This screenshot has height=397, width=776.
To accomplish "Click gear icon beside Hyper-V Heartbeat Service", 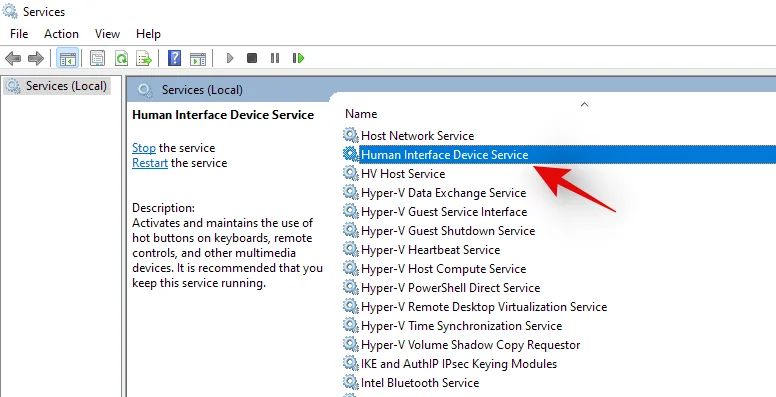I will coord(350,249).
